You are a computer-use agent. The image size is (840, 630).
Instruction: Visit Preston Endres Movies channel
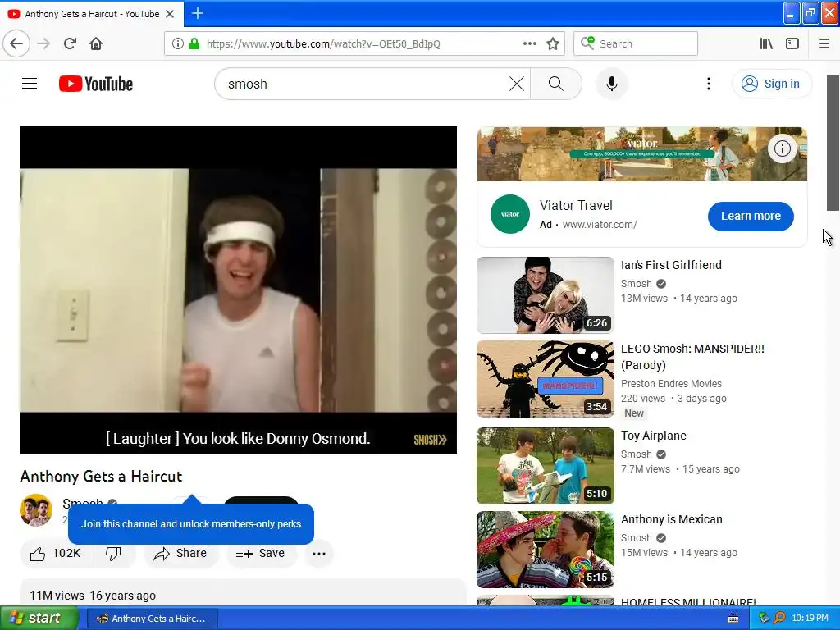tap(671, 384)
